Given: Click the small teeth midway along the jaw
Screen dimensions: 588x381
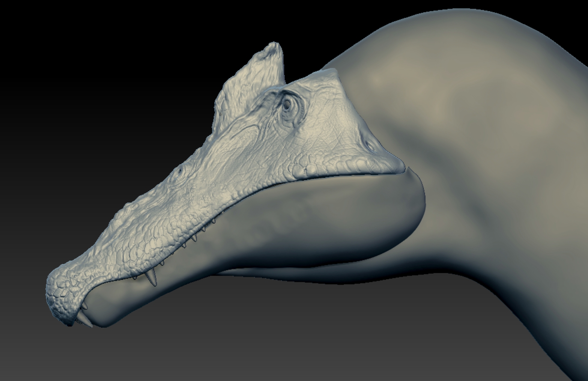Looking at the screenshot, I should (x=193, y=238).
